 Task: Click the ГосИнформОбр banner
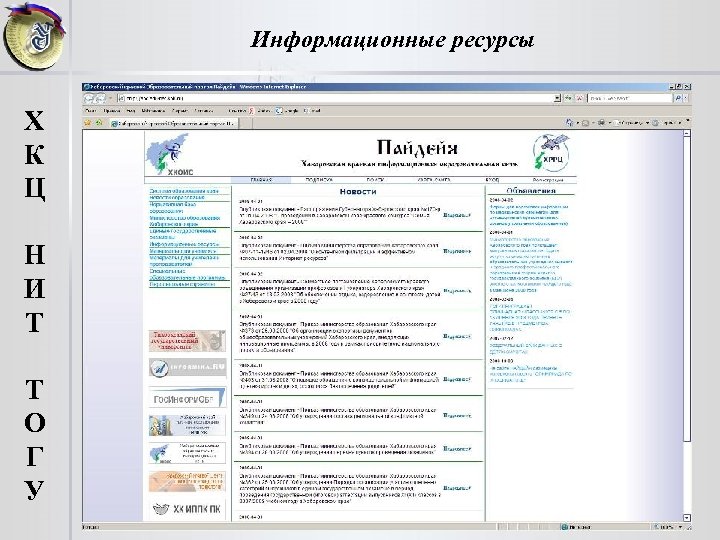click(x=187, y=398)
